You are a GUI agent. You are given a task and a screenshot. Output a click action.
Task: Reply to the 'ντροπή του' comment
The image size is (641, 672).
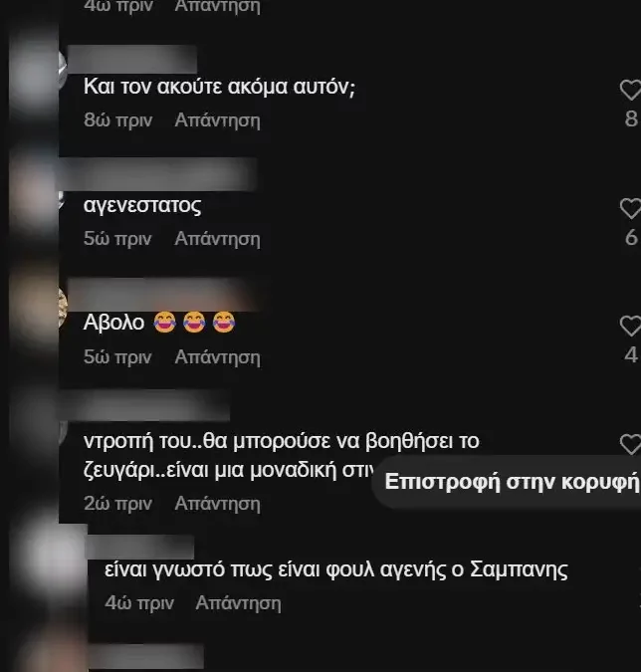[x=217, y=504]
